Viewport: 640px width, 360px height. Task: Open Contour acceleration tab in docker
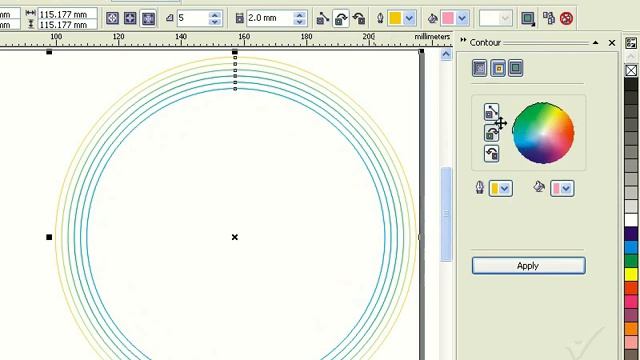pos(516,68)
